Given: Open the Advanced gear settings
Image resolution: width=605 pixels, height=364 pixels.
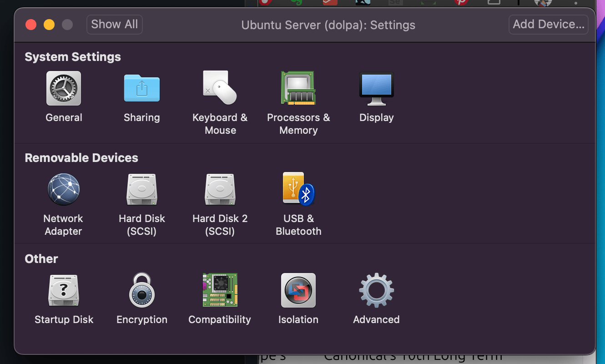Looking at the screenshot, I should [x=376, y=291].
